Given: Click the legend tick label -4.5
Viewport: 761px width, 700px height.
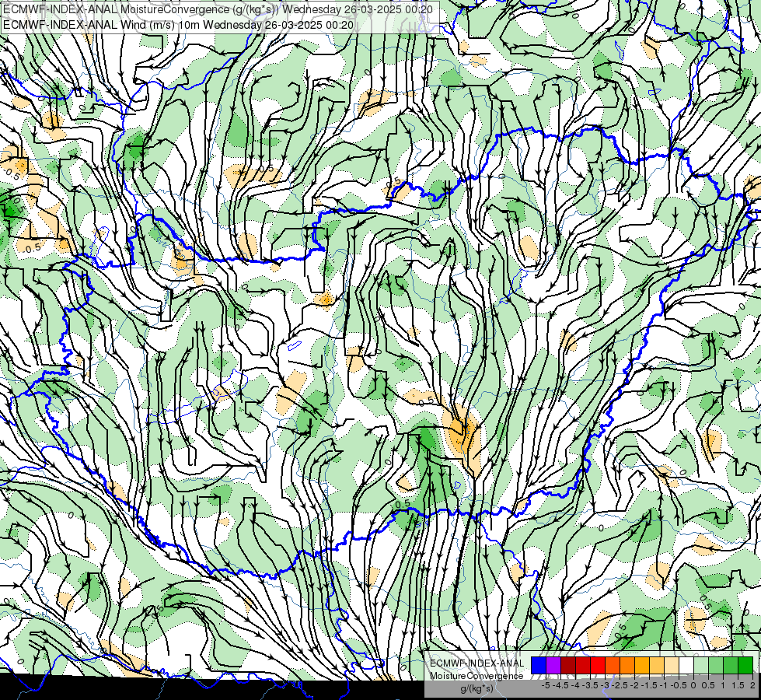Looking at the screenshot, I should (x=560, y=685).
